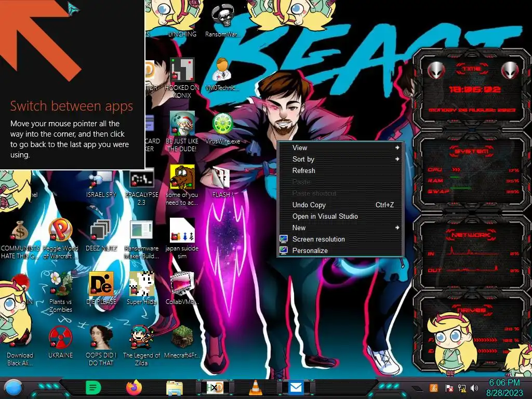Open VLC media player from taskbar
532x399 pixels.
coord(255,388)
